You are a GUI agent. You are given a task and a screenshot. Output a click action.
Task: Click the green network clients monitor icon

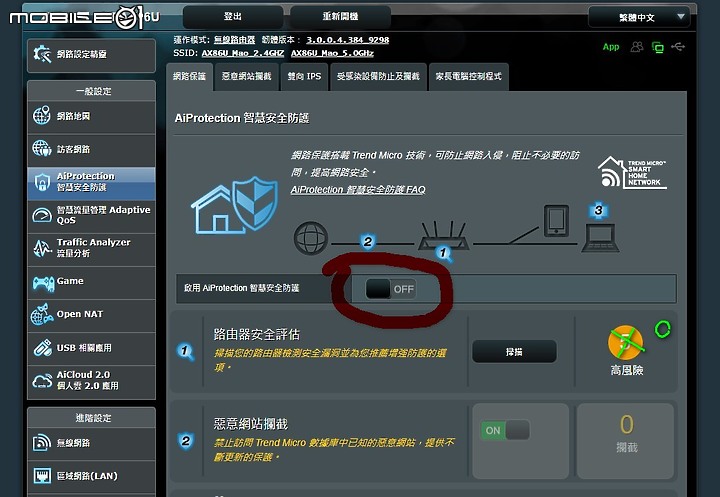click(658, 47)
